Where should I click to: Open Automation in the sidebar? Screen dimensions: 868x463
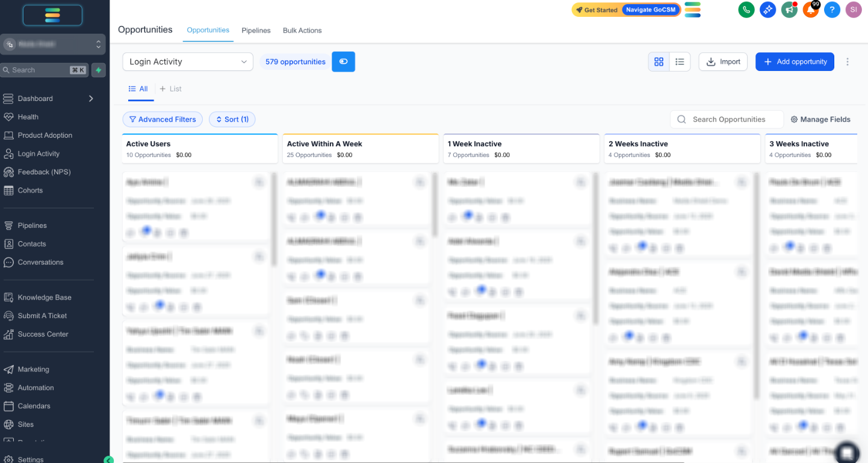pyautogui.click(x=36, y=388)
